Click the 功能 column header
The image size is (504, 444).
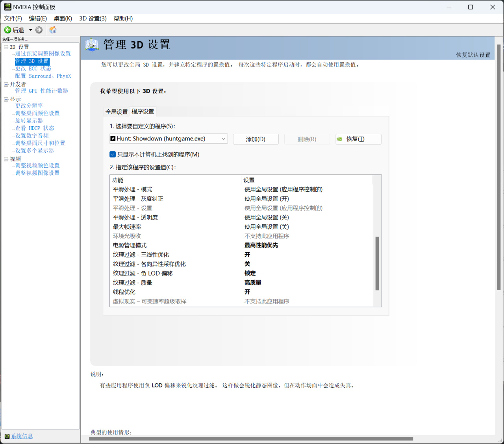(x=175, y=180)
